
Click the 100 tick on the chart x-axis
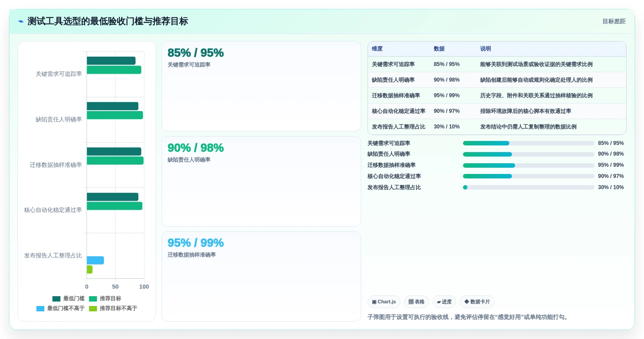[144, 287]
